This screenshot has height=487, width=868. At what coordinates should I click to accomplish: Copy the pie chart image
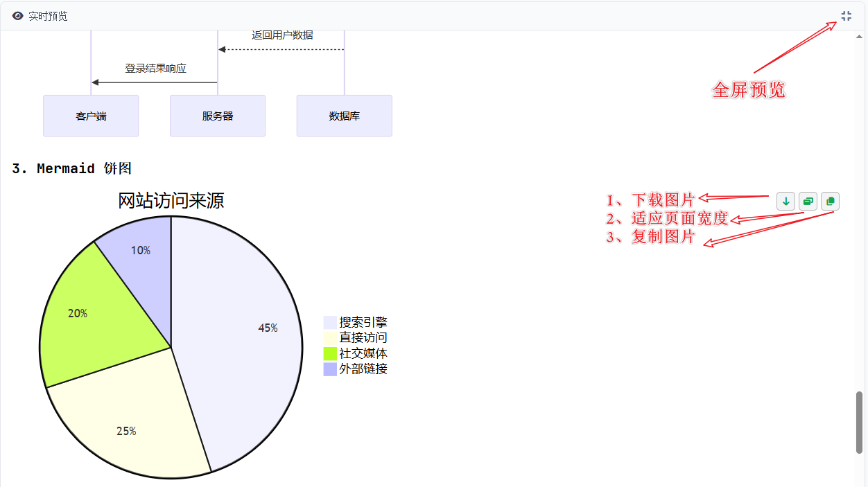click(x=830, y=202)
